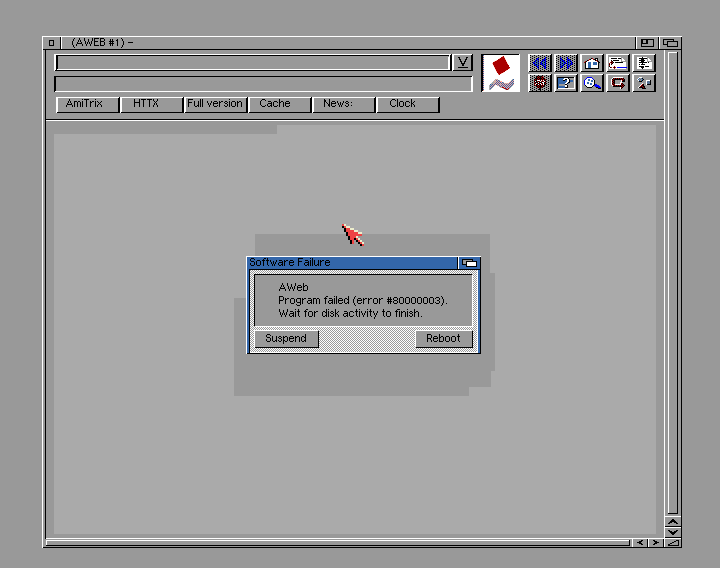
Task: Open the URL history dropdown arrow
Action: 462,62
